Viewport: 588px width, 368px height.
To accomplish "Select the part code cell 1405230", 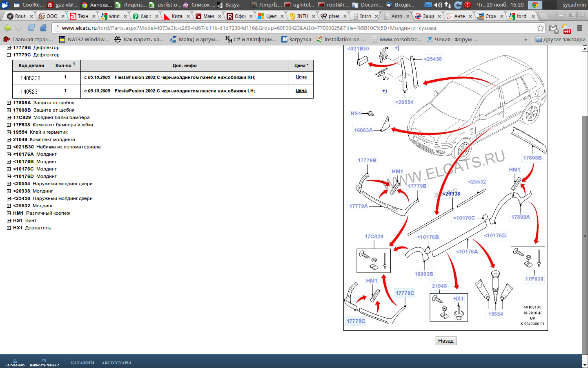I will point(31,78).
